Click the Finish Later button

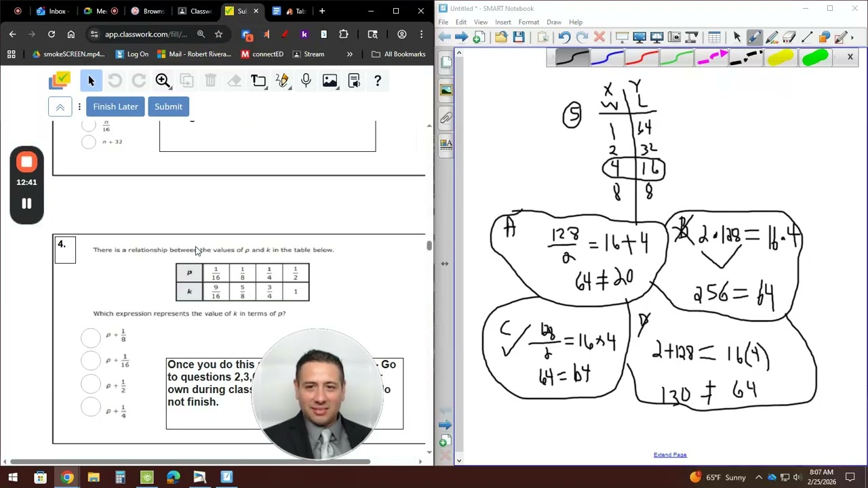click(115, 106)
